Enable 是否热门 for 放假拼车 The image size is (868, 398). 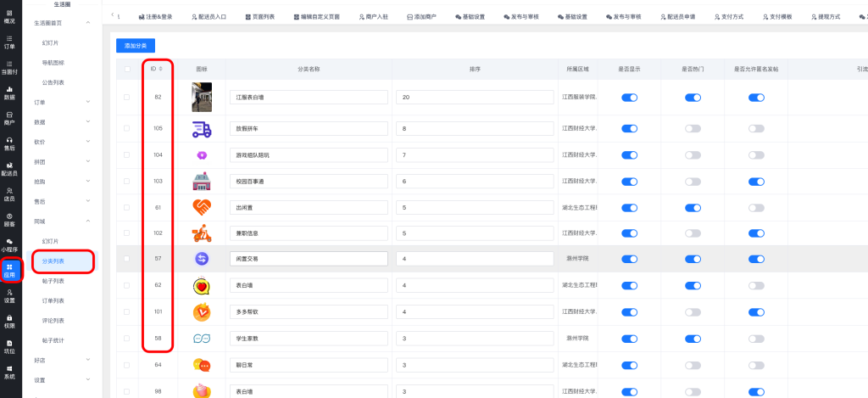pos(693,129)
